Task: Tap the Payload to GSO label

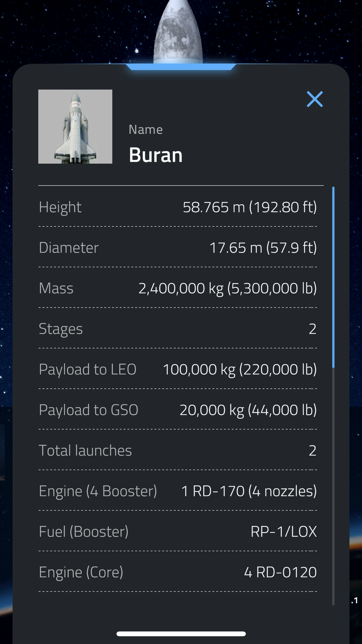Action: 88,410
